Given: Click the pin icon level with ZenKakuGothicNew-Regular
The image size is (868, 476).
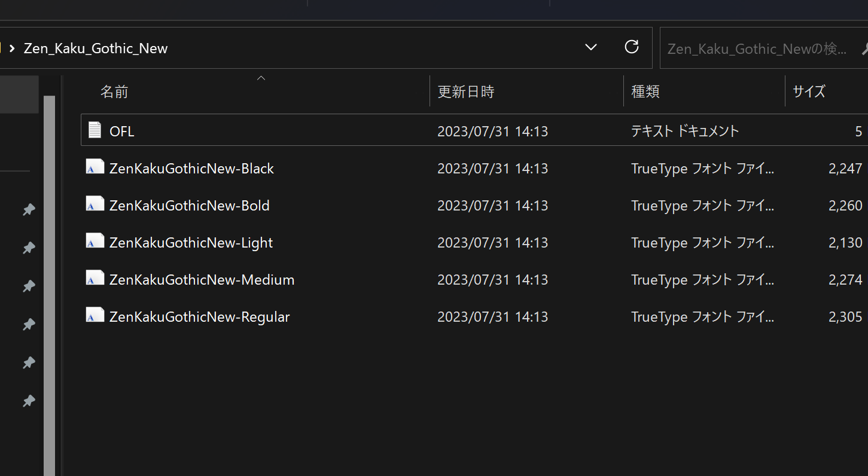Looking at the screenshot, I should pos(28,324).
